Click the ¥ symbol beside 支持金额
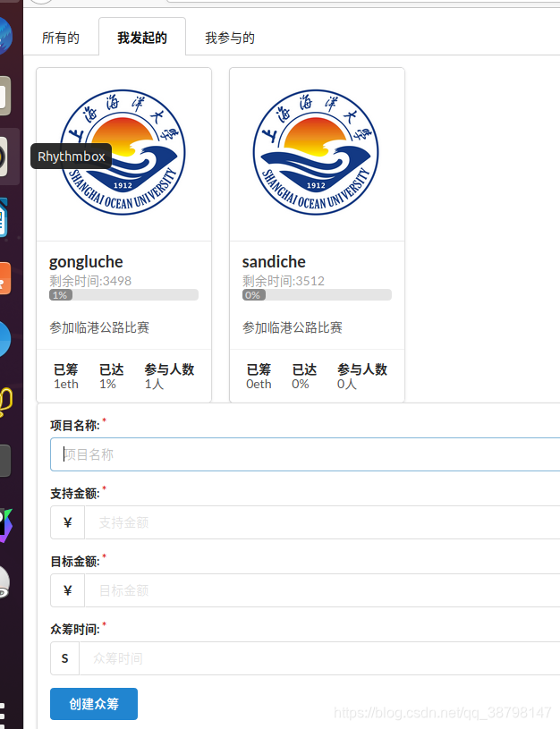Image resolution: width=560 pixels, height=729 pixels. [x=67, y=522]
